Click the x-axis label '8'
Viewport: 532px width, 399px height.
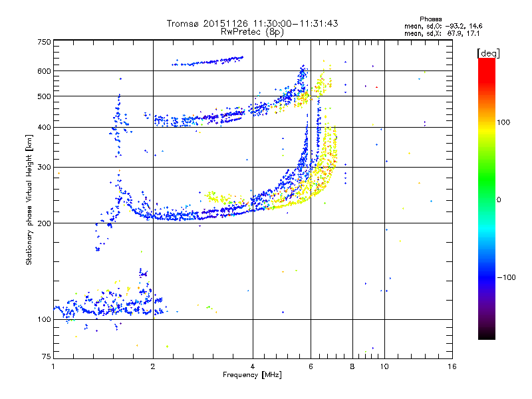[352, 366]
